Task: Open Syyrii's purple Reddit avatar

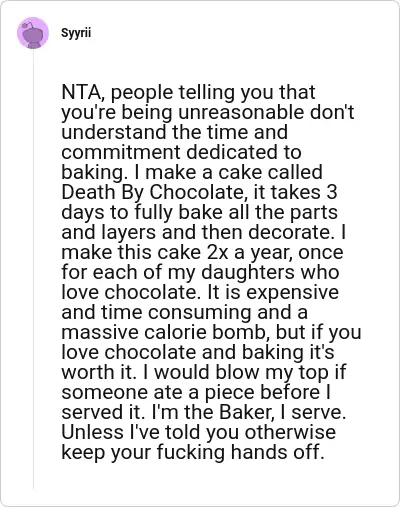Action: (x=33, y=33)
